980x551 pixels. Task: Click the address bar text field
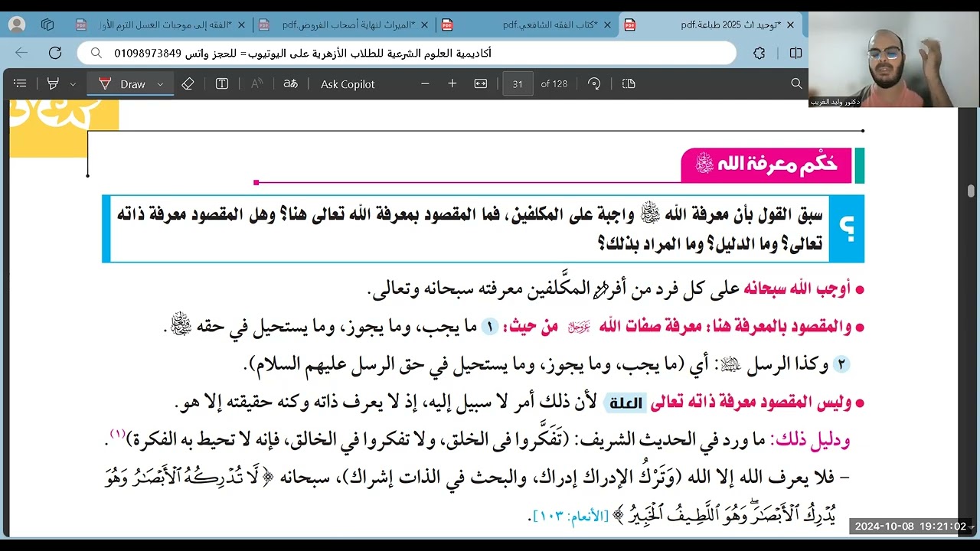click(407, 53)
